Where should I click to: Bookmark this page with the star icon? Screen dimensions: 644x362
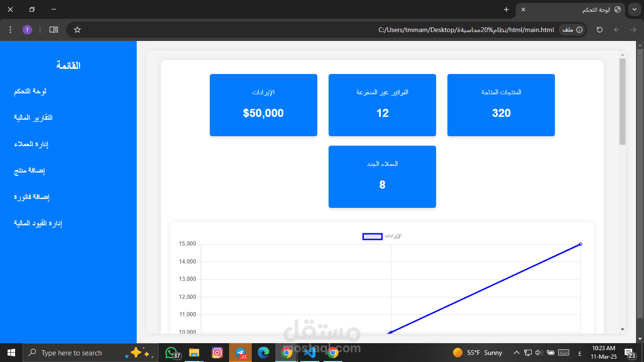pyautogui.click(x=77, y=30)
